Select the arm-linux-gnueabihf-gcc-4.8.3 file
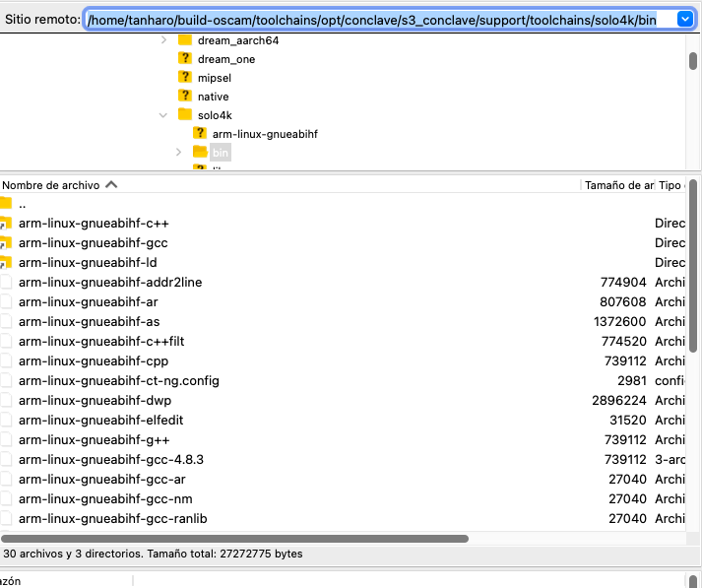Viewport: 702px width, 588px height. click(x=110, y=459)
